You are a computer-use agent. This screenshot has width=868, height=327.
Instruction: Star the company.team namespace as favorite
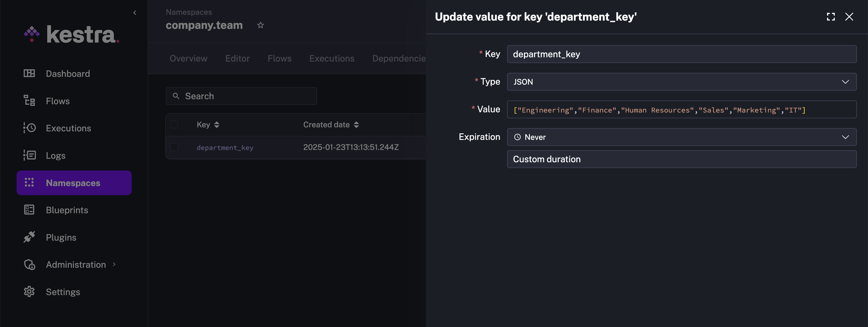click(260, 25)
